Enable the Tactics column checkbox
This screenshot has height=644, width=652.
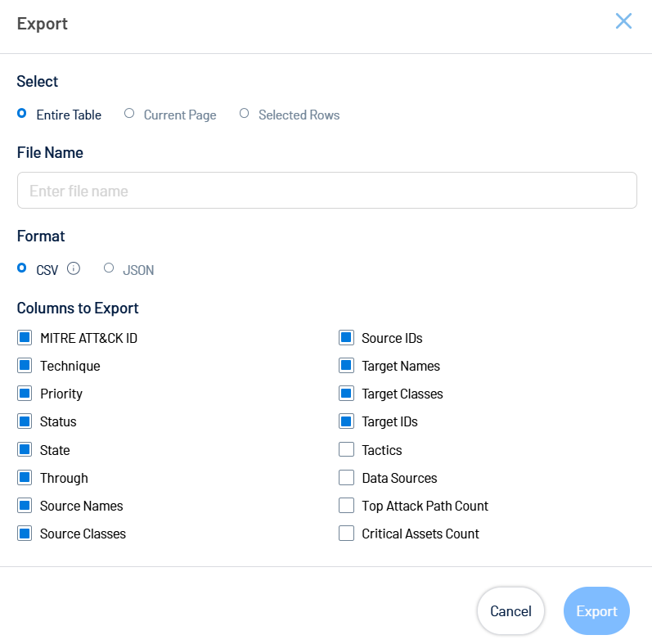(347, 450)
